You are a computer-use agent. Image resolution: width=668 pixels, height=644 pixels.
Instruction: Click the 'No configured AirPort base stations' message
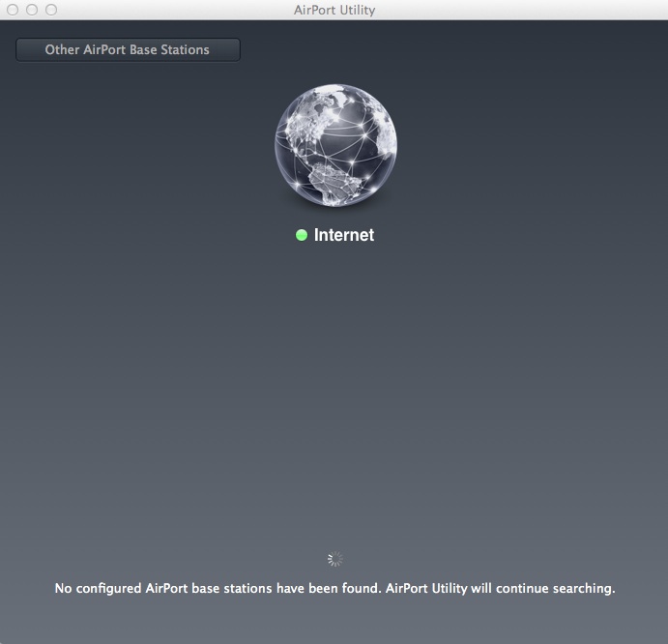[x=334, y=588]
